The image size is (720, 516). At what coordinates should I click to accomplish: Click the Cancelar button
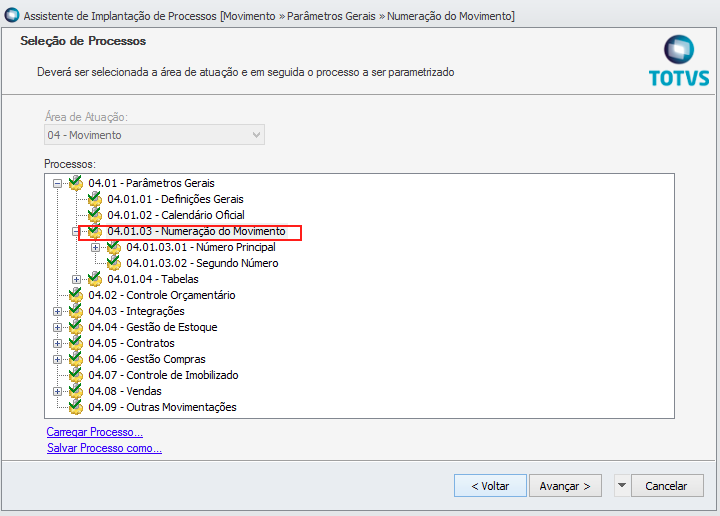[667, 486]
